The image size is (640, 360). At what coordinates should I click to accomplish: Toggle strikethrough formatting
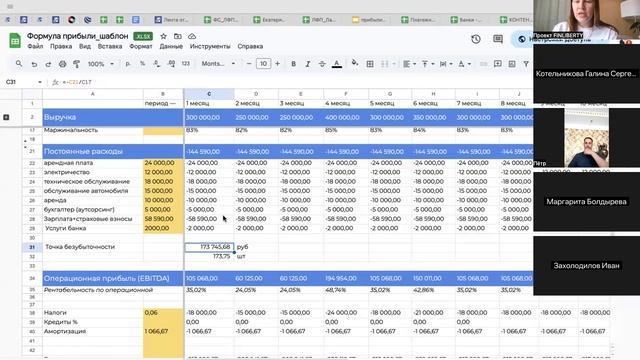(x=322, y=64)
